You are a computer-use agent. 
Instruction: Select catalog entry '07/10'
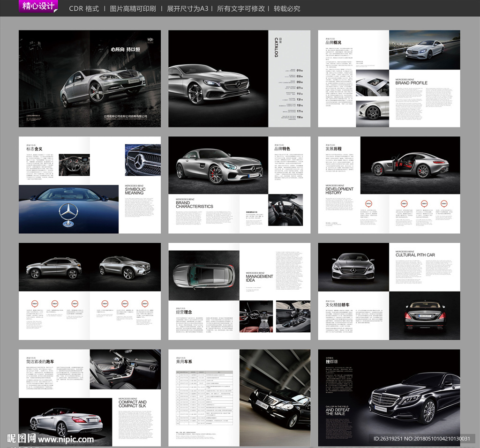pyautogui.click(x=300, y=88)
